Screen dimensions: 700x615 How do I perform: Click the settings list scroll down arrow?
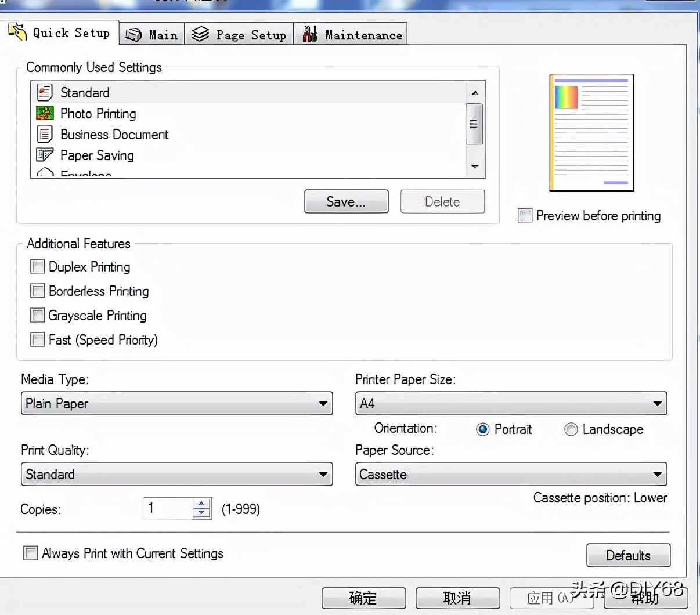475,167
